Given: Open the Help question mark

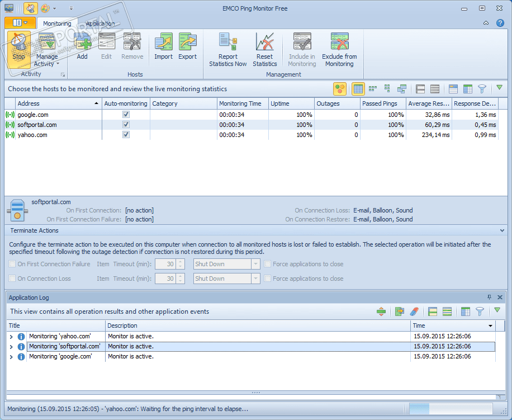Looking at the screenshot, I should click(x=500, y=23).
